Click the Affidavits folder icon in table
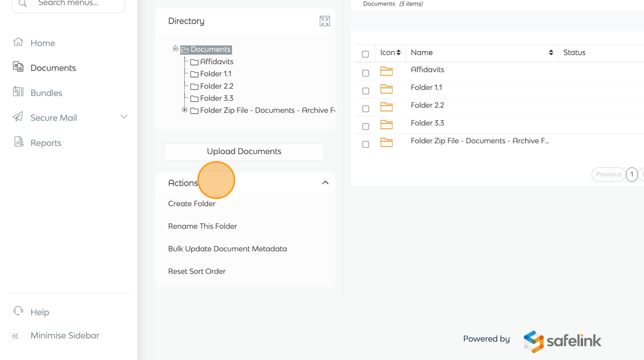The height and width of the screenshot is (360, 644). (386, 71)
